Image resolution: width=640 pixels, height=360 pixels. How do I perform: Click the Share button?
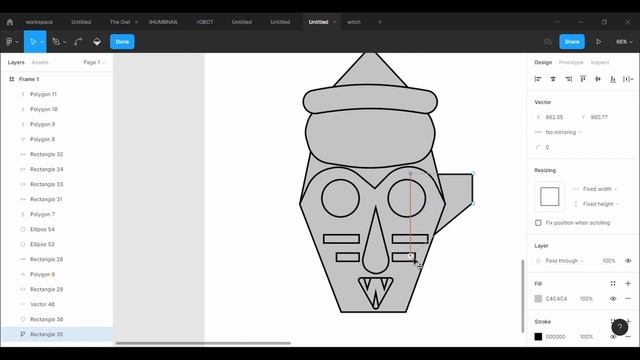pos(572,42)
